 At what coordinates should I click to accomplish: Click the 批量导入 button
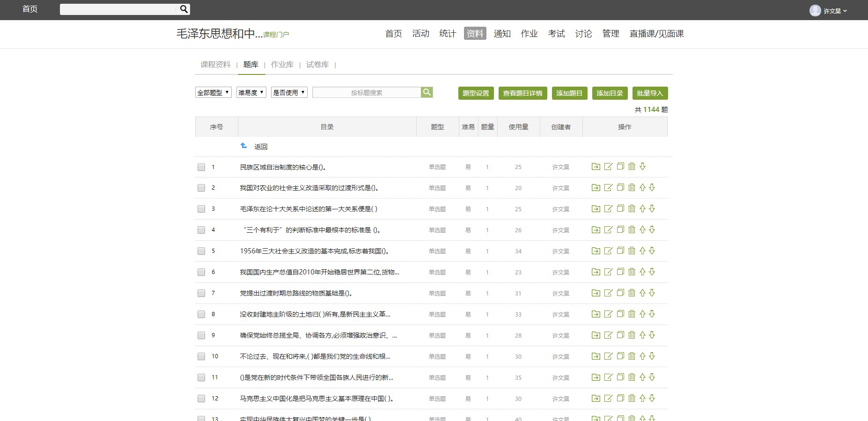(x=650, y=93)
